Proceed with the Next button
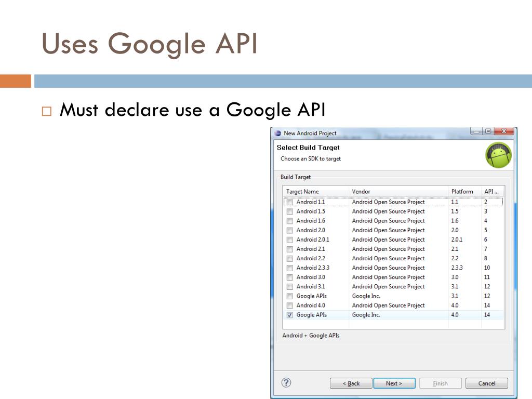 [394, 383]
